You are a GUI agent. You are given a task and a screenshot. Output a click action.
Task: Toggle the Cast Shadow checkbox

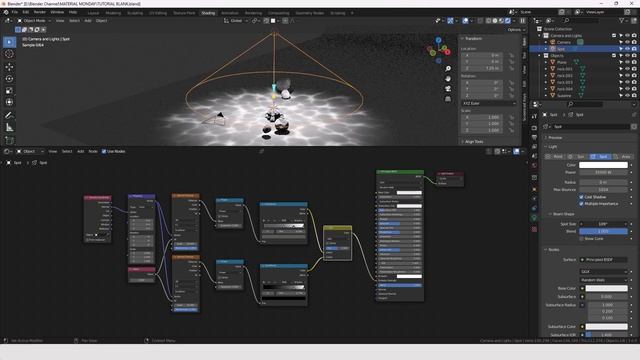(x=581, y=197)
